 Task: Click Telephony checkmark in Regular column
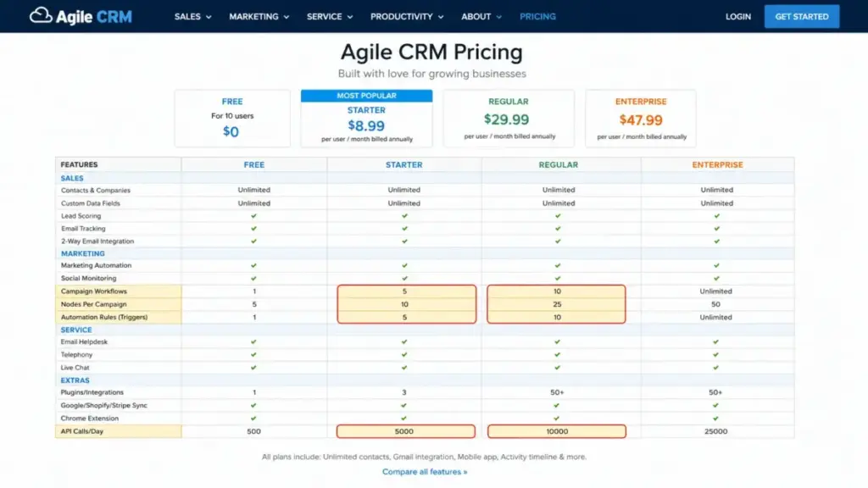pos(558,355)
